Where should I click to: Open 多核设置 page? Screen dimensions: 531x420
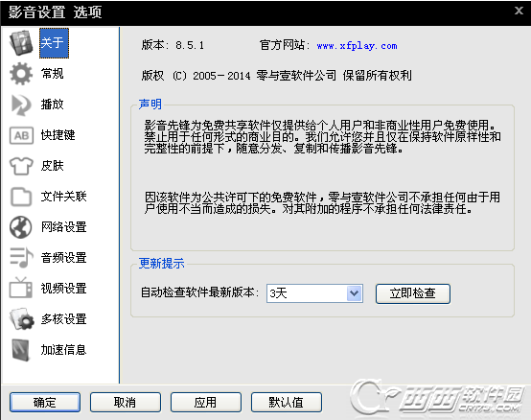coord(63,319)
